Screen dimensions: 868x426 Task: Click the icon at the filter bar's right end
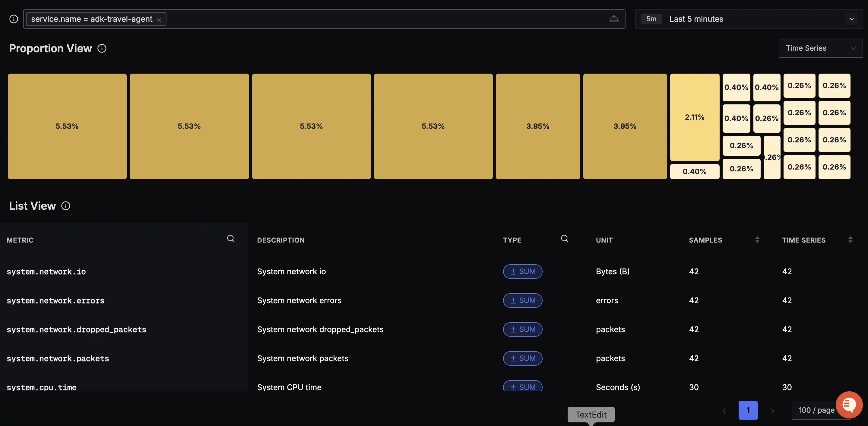click(613, 19)
